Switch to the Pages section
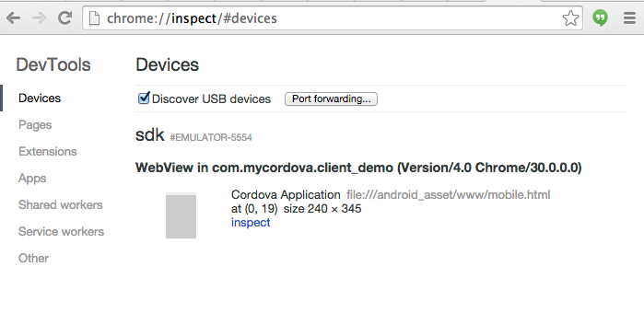The height and width of the screenshot is (336, 644). point(35,124)
